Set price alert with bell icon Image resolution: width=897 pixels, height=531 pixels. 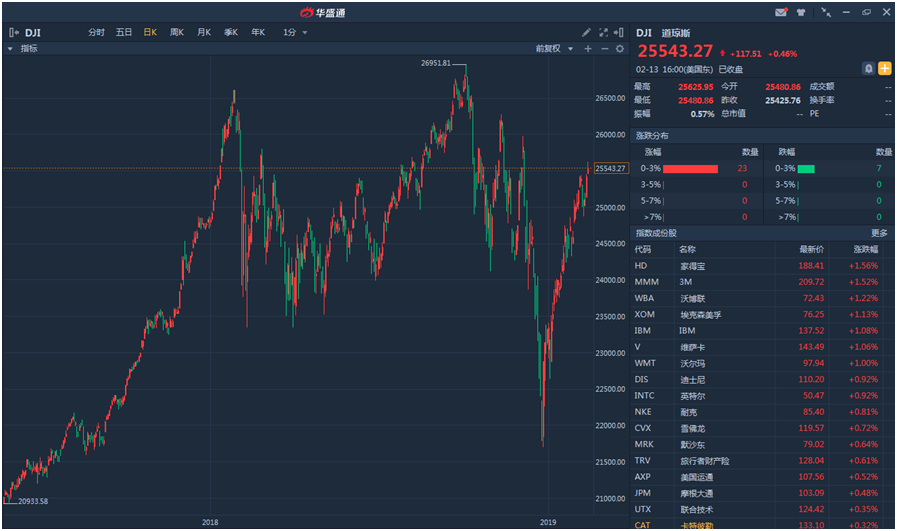[x=869, y=68]
